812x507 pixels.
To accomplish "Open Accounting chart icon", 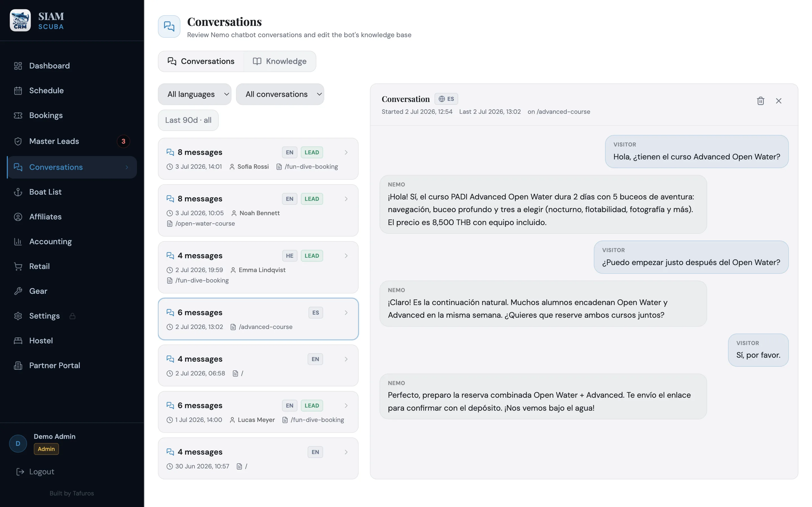I will tap(18, 241).
